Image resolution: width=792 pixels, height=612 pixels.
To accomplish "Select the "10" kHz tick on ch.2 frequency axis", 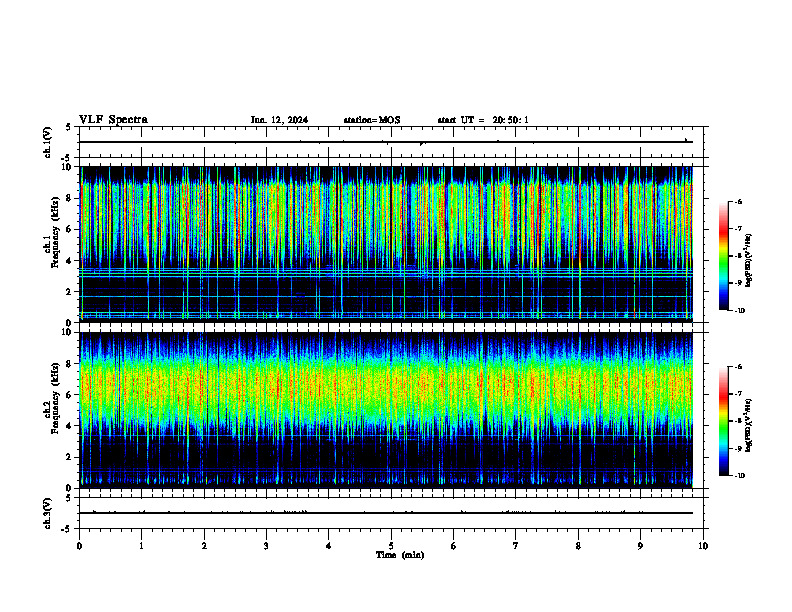I will pyautogui.click(x=68, y=332).
